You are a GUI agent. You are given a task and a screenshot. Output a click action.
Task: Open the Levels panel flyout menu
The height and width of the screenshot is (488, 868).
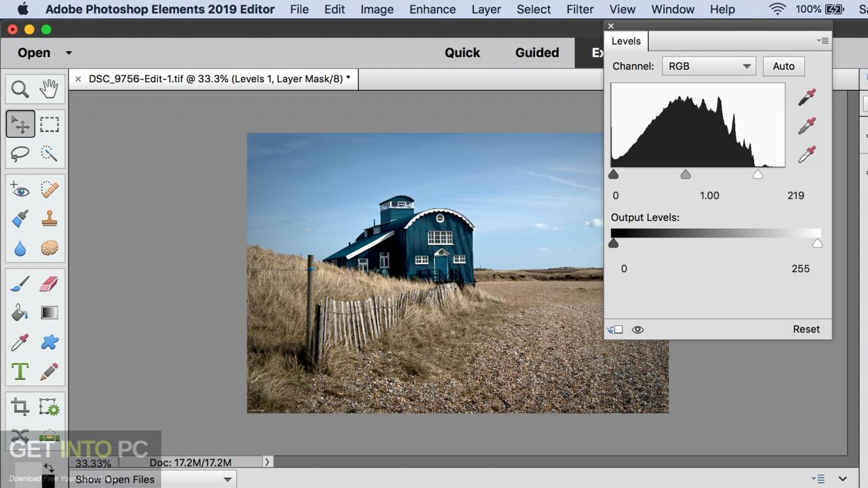tap(823, 41)
